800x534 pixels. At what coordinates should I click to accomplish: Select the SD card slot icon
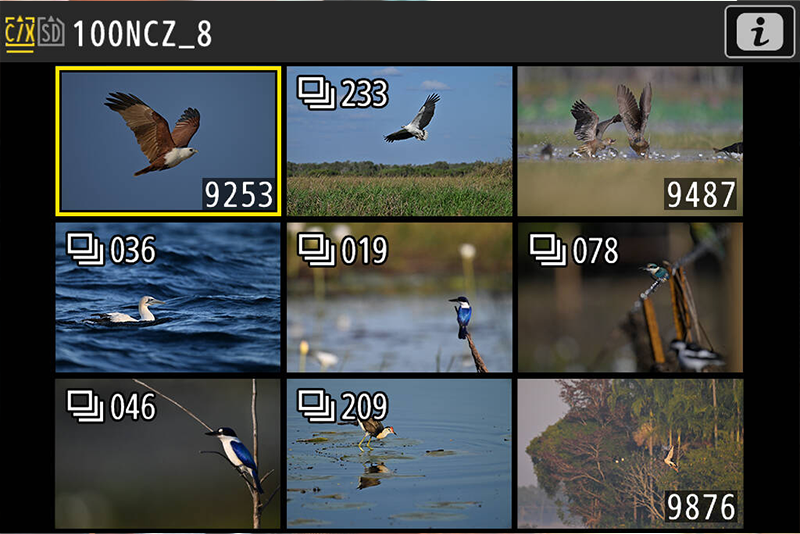pos(51,32)
